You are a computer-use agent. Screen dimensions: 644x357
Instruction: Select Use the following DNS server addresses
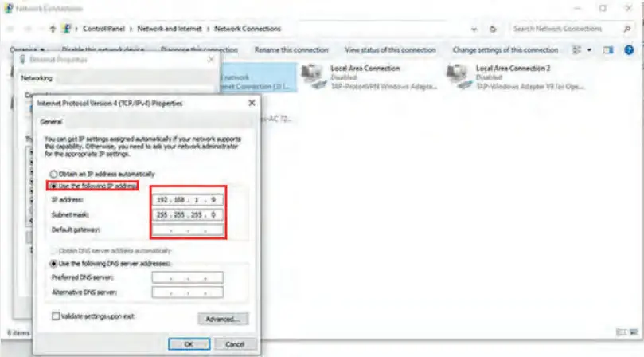coord(53,263)
